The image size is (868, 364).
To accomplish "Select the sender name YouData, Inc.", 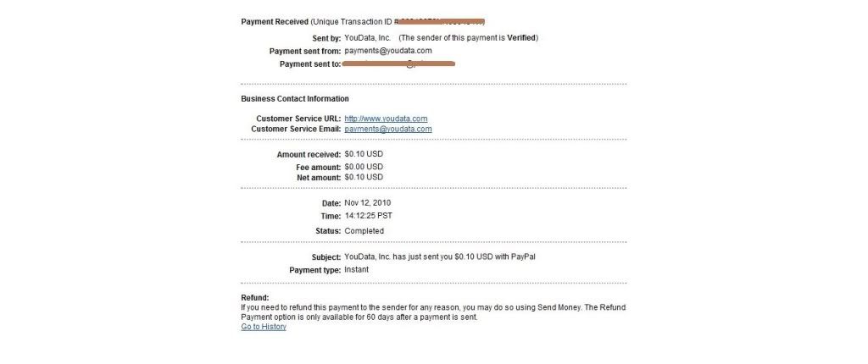I will (x=368, y=38).
